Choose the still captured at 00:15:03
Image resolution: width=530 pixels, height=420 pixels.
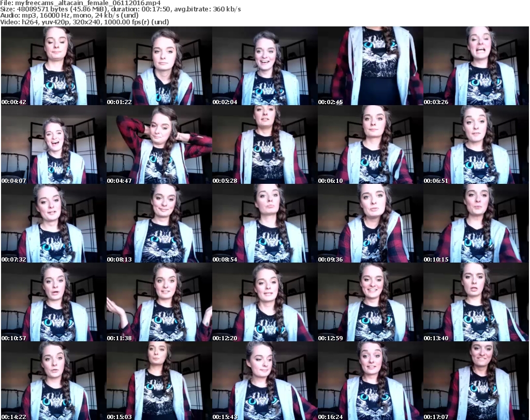click(159, 381)
